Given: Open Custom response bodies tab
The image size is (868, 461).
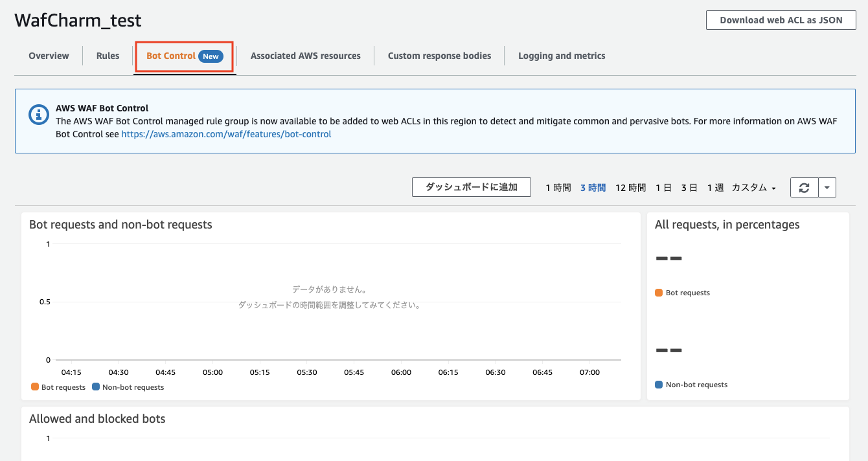Looking at the screenshot, I should pos(439,56).
